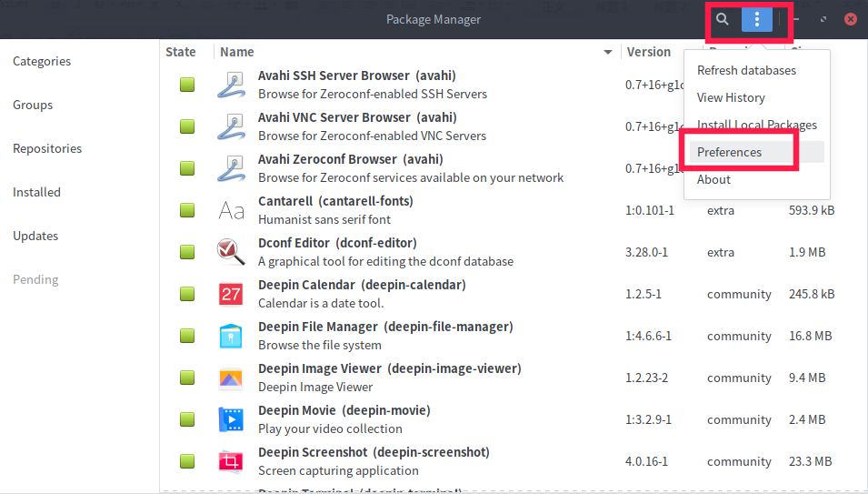Click the Dconf Editor package icon
Screen dimensions: 868x494
[231, 252]
